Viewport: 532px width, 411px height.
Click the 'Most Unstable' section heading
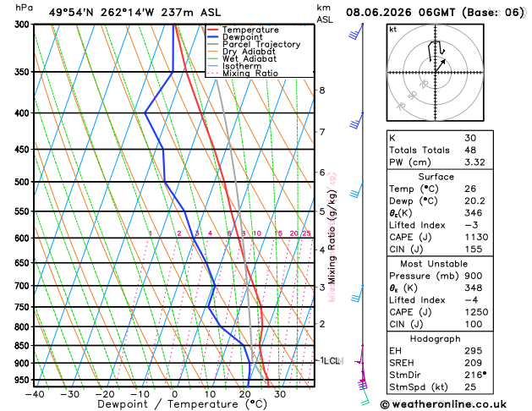click(x=434, y=264)
